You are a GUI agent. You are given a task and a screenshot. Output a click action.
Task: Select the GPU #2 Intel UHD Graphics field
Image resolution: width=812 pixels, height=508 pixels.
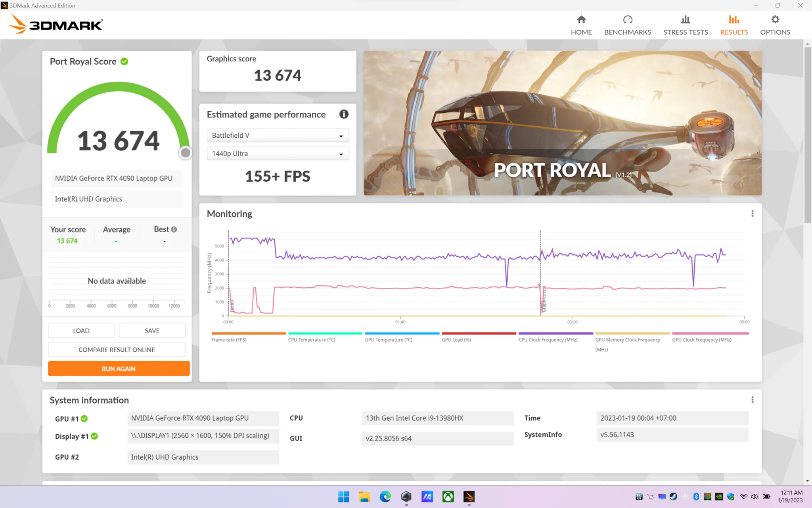[x=203, y=457]
